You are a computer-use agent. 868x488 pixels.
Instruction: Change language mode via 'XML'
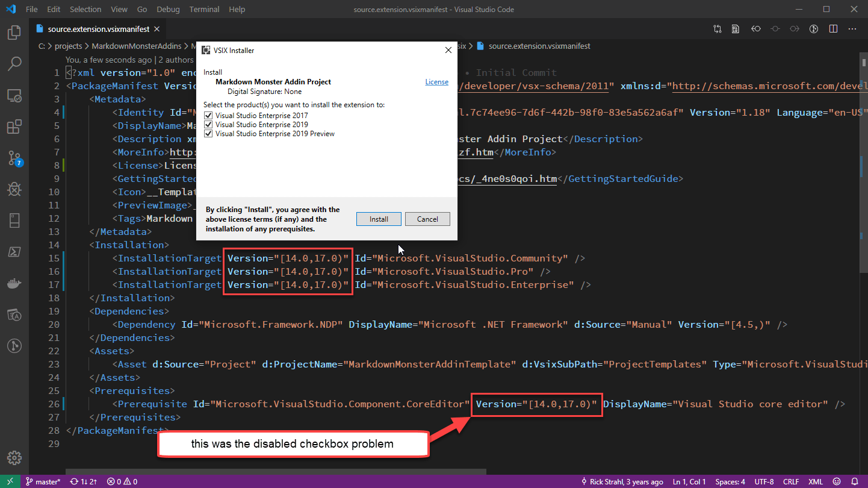pos(815,481)
